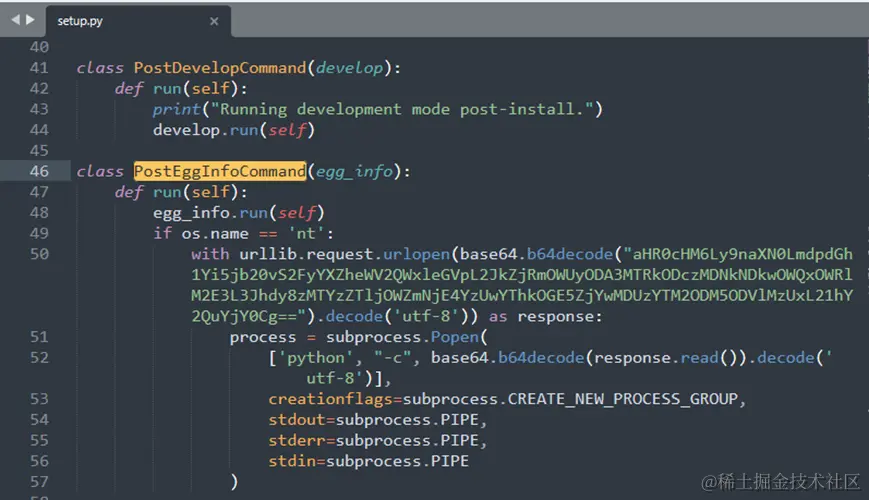869x500 pixels.
Task: Click line number 46 in gutter
Action: (39, 171)
